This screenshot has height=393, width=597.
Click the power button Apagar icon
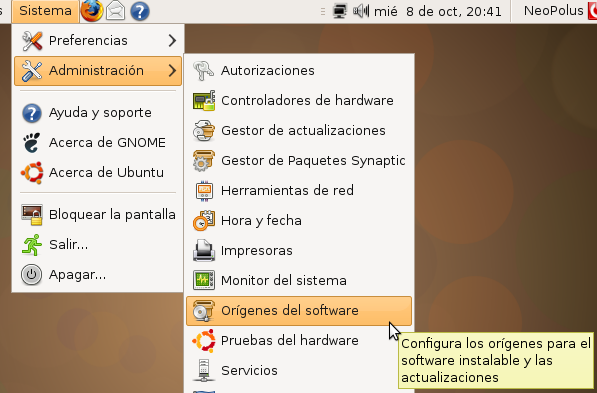point(32,275)
